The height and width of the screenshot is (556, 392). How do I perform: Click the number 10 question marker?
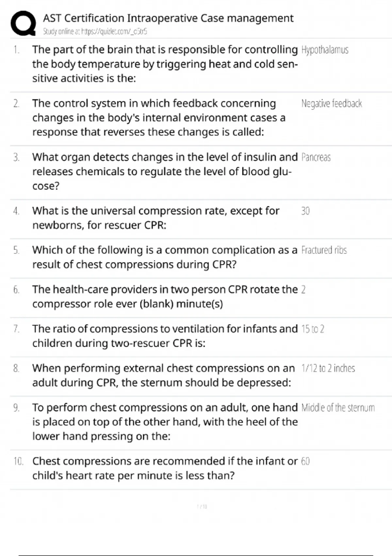click(18, 461)
